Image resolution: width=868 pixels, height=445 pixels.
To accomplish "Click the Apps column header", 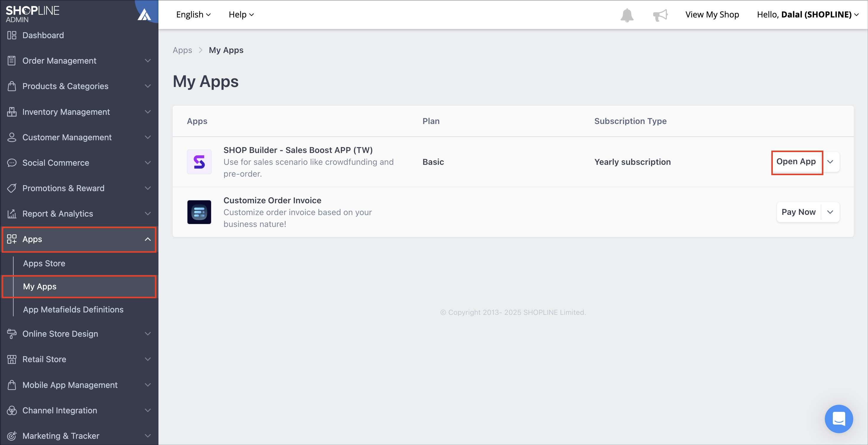I will click(197, 121).
